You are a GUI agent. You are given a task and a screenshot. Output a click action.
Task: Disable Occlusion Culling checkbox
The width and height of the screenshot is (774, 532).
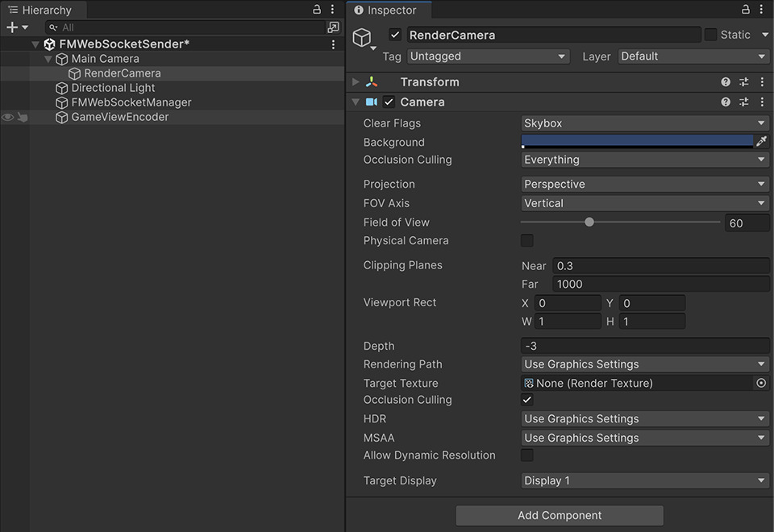click(527, 399)
